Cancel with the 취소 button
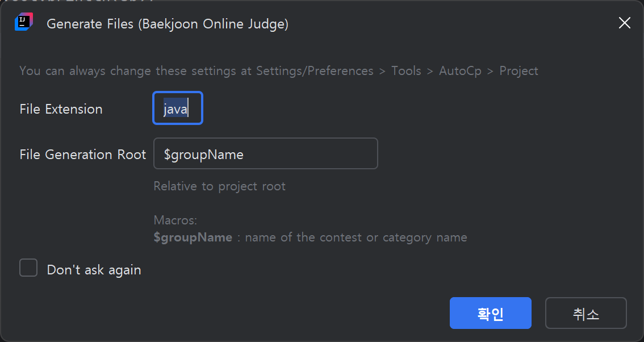 (586, 313)
